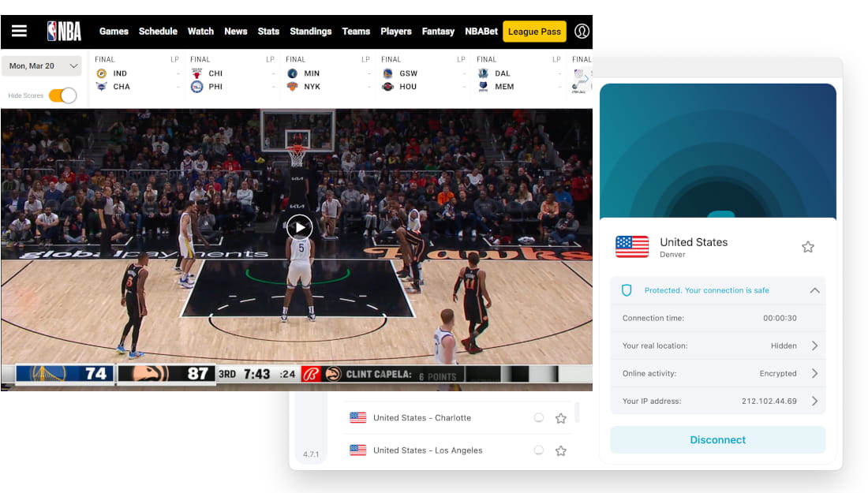The image size is (868, 493).
Task: Click the Bulls team logo
Action: [196, 73]
